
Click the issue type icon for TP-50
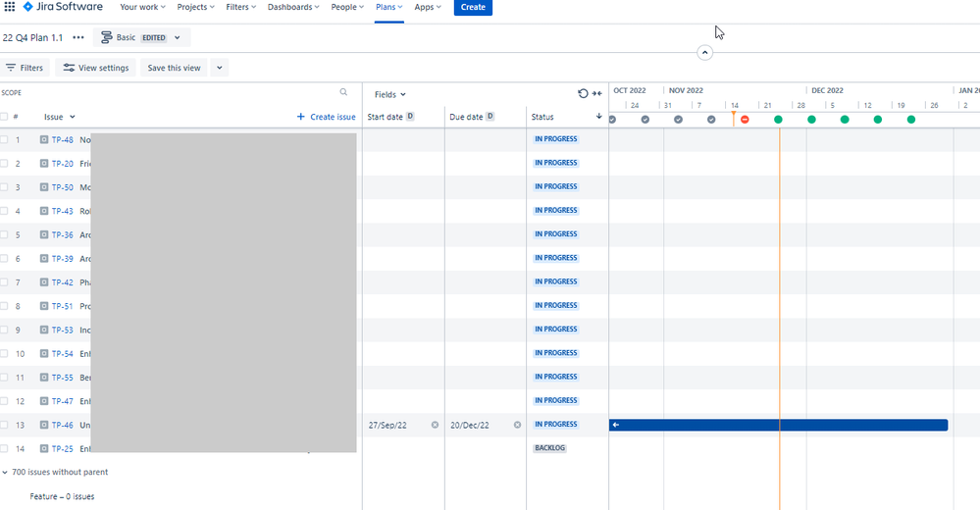tap(44, 187)
